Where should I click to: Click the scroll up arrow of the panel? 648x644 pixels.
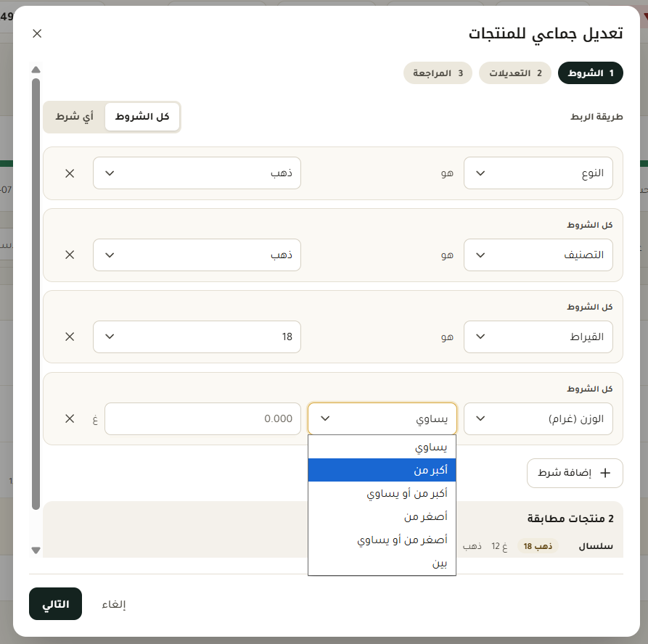click(x=36, y=70)
